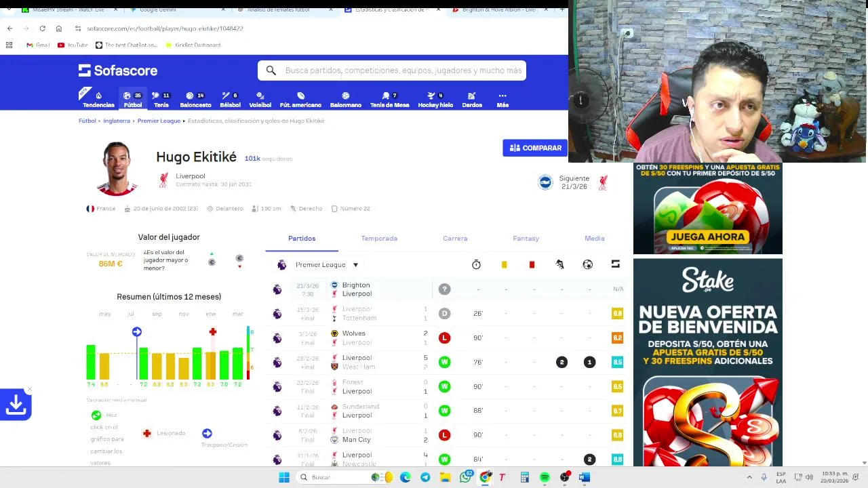
Task: Open the Media tab
Action: click(595, 239)
